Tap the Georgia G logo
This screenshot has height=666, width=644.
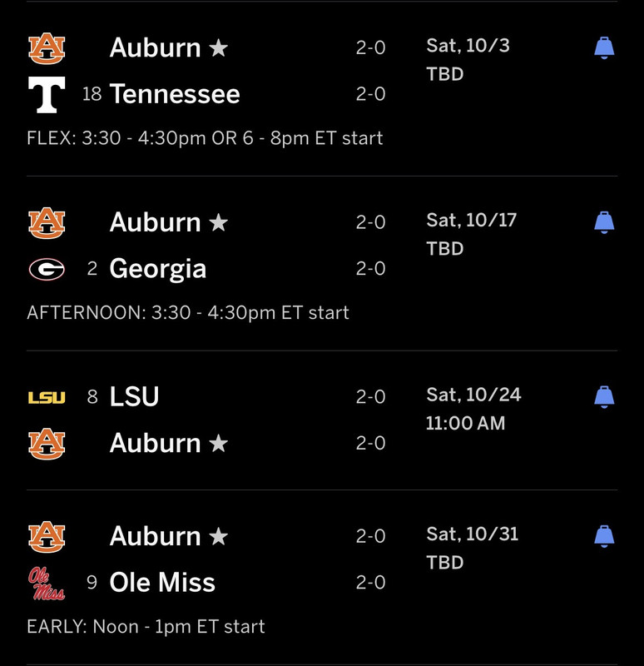point(47,269)
